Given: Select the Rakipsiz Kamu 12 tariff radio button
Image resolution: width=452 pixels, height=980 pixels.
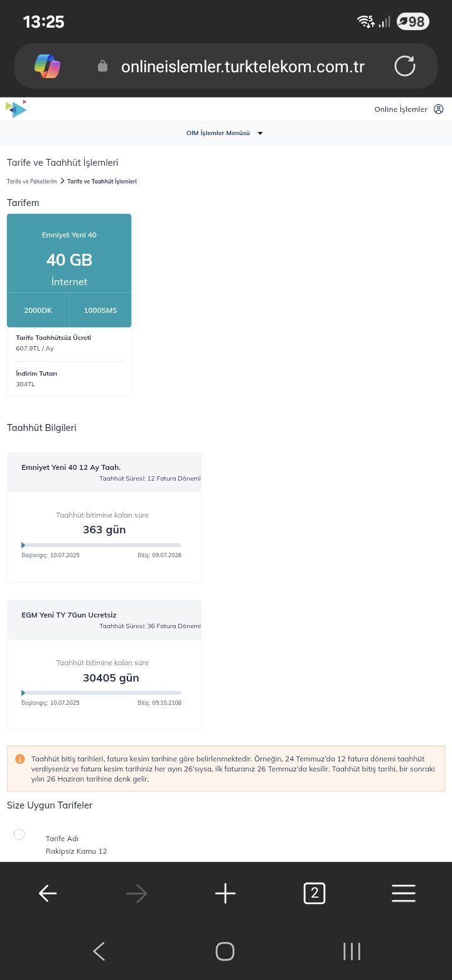Looking at the screenshot, I should click(19, 834).
